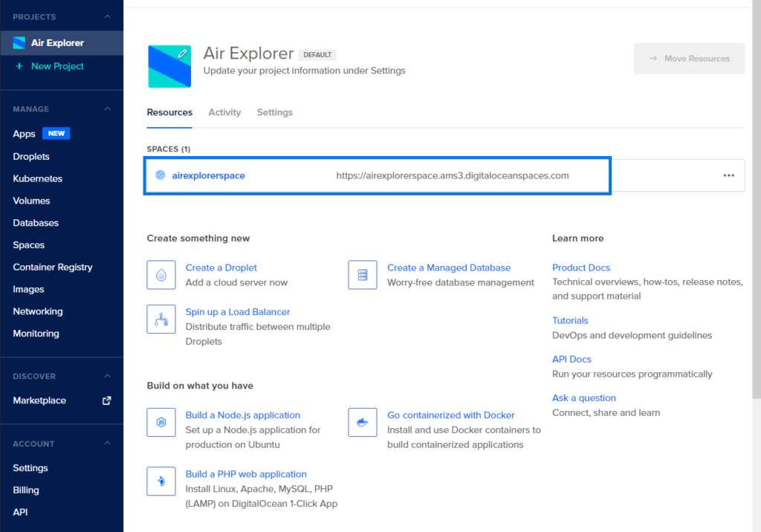This screenshot has height=532, width=761.
Task: Click the Build a PHP web application link
Action: 245,474
